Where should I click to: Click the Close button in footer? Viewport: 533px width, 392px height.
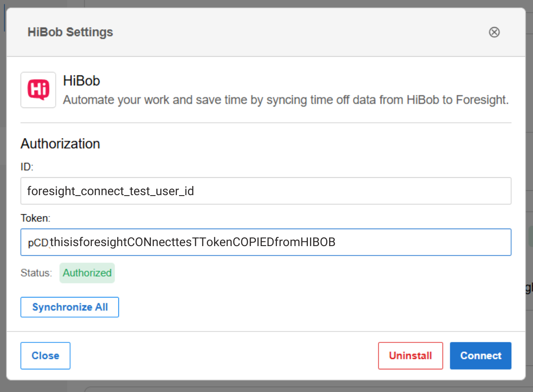tap(45, 355)
